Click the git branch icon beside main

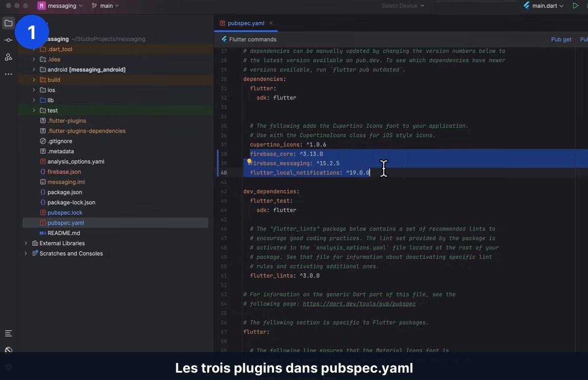coord(94,6)
